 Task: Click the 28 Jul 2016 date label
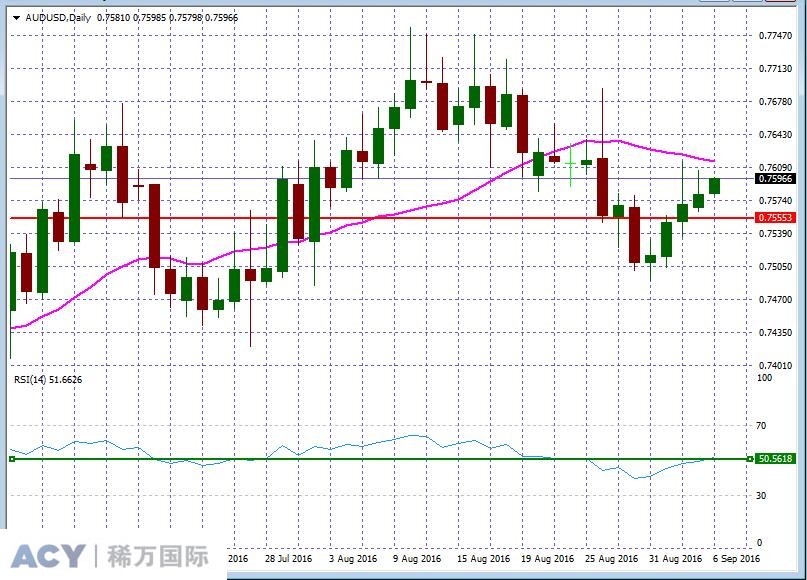click(288, 558)
